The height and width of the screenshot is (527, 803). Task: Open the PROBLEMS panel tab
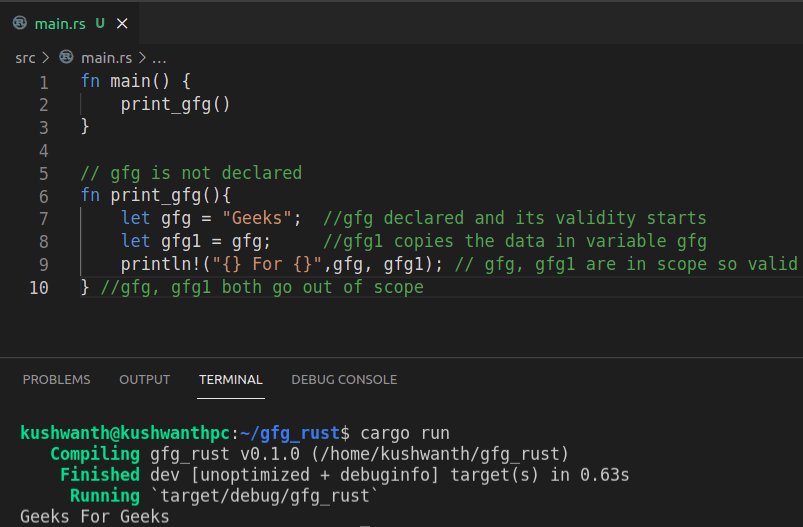(56, 380)
